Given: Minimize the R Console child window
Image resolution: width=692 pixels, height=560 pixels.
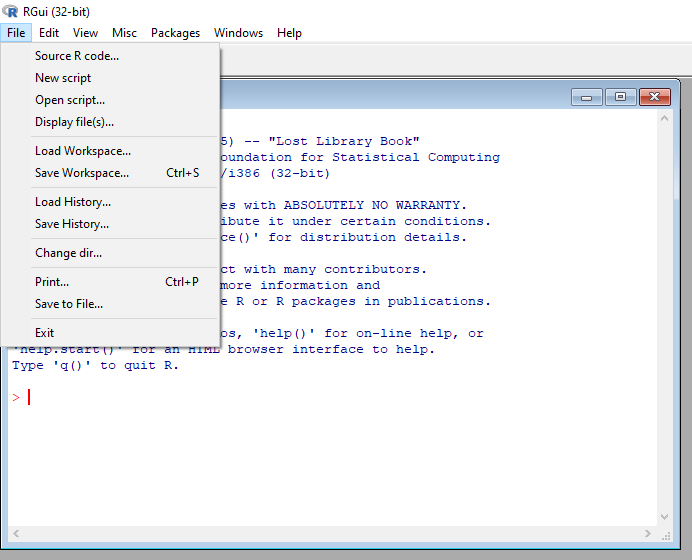Looking at the screenshot, I should (x=586, y=97).
